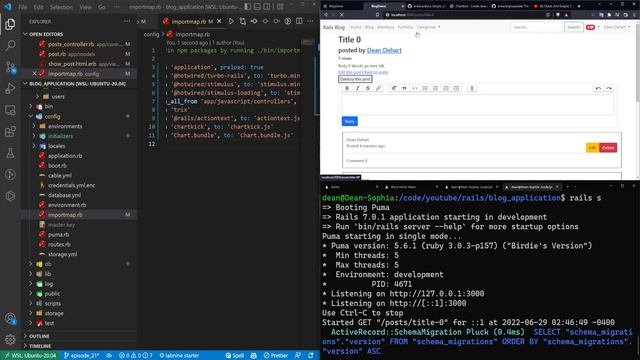Open routes.rb in the Explorer tree

[x=59, y=244]
